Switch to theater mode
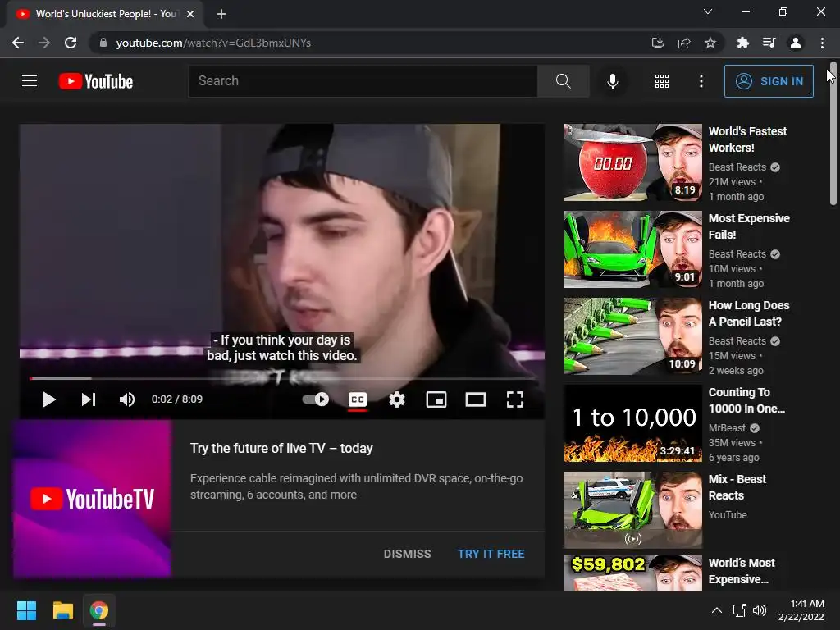 pyautogui.click(x=476, y=399)
